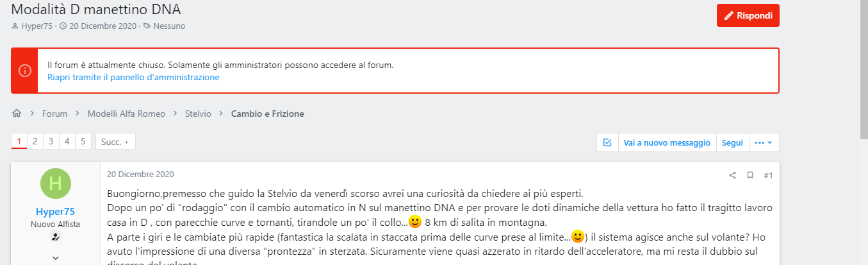Jump to page 5 of thread
This screenshot has width=868, height=265.
pos(83,142)
